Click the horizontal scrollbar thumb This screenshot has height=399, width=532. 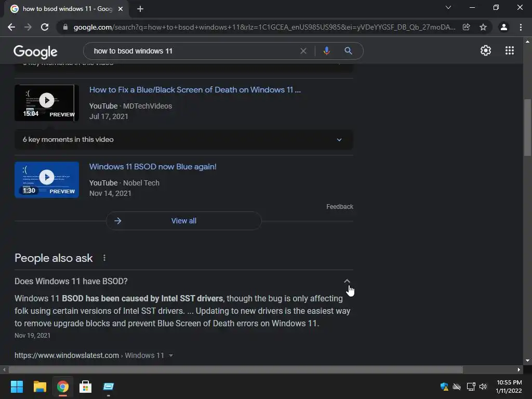236,370
